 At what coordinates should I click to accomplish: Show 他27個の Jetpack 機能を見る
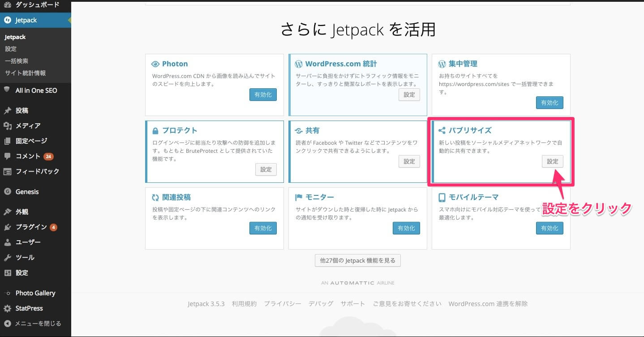pyautogui.click(x=358, y=260)
